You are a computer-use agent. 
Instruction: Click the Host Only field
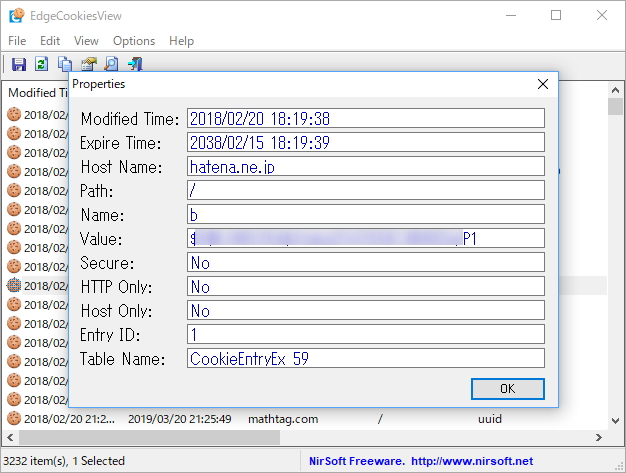pyautogui.click(x=366, y=310)
